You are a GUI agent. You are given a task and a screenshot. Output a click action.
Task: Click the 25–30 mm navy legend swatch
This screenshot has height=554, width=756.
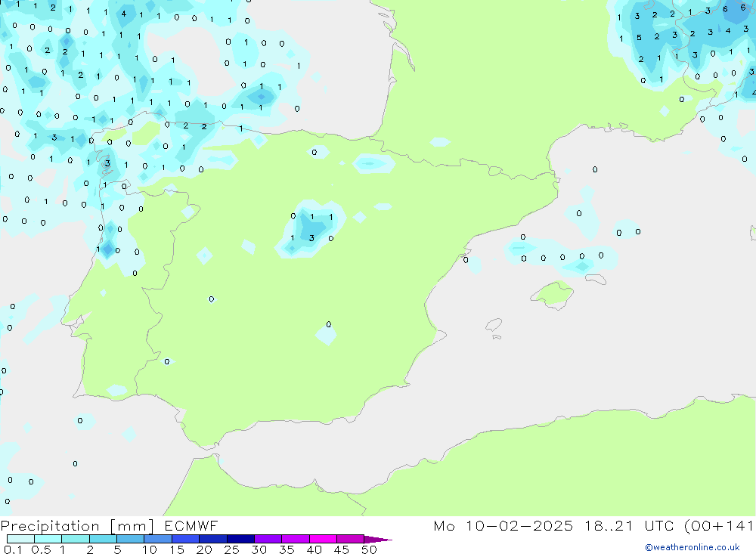(x=240, y=539)
